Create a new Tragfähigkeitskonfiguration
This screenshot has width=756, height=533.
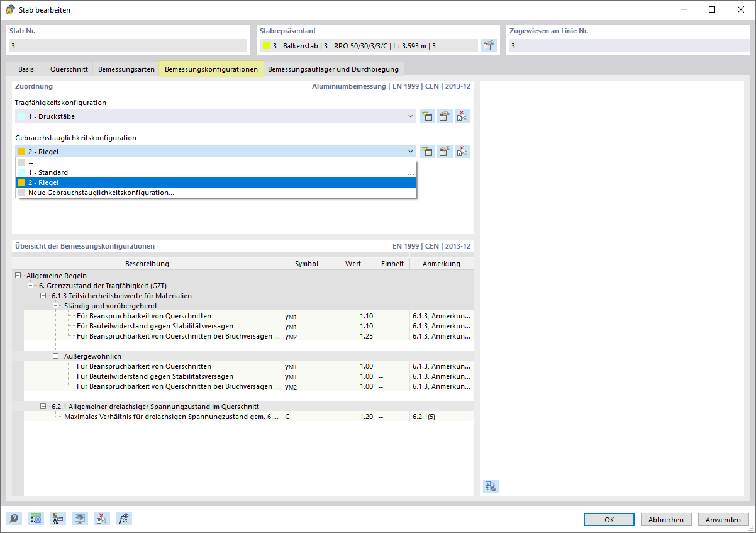point(427,116)
